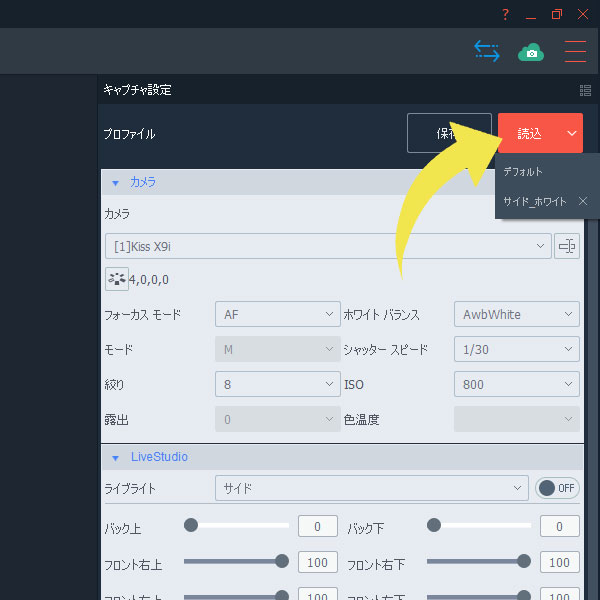Click the help question mark icon
This screenshot has height=600, width=600.
506,14
